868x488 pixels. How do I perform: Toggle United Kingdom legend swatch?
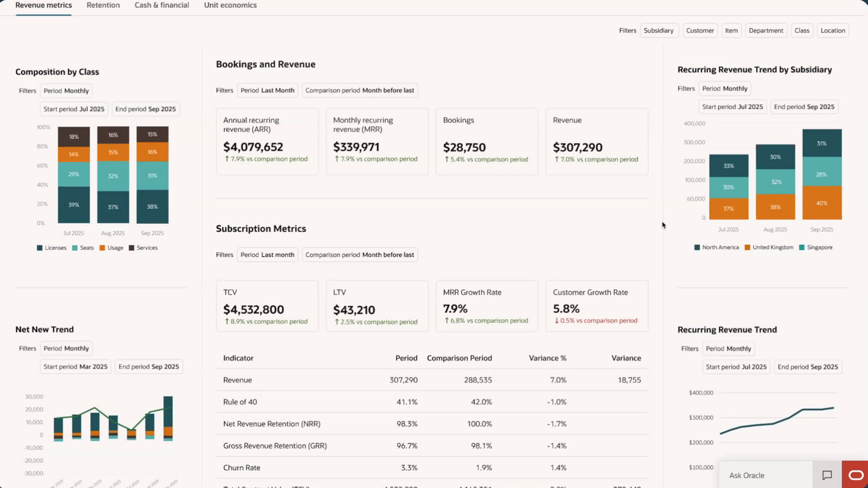point(747,247)
